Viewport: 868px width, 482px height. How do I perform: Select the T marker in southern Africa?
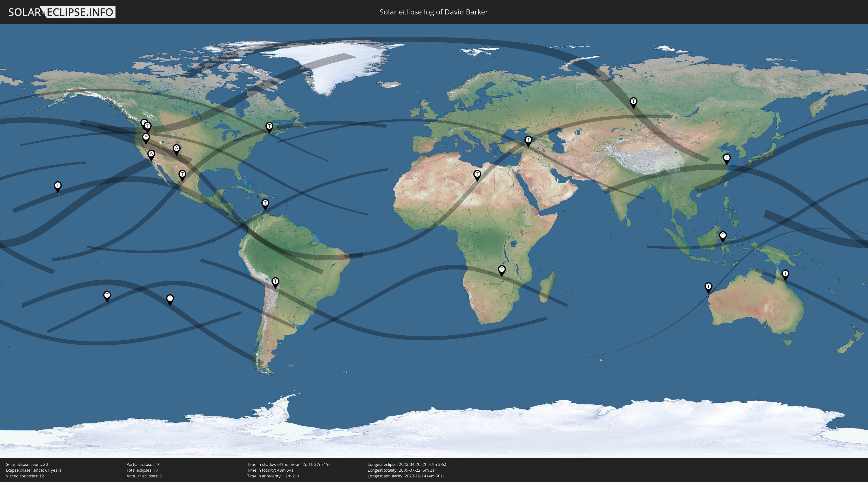pos(502,270)
